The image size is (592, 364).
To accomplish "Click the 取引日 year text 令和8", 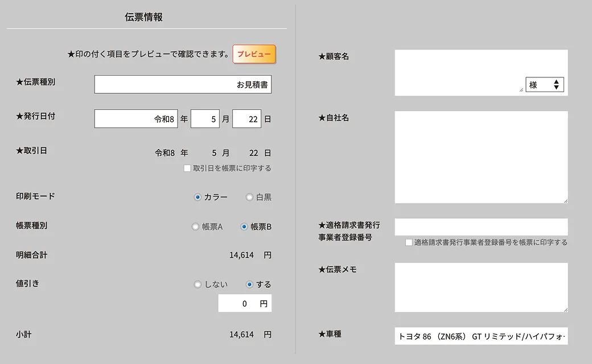I will 165,153.
